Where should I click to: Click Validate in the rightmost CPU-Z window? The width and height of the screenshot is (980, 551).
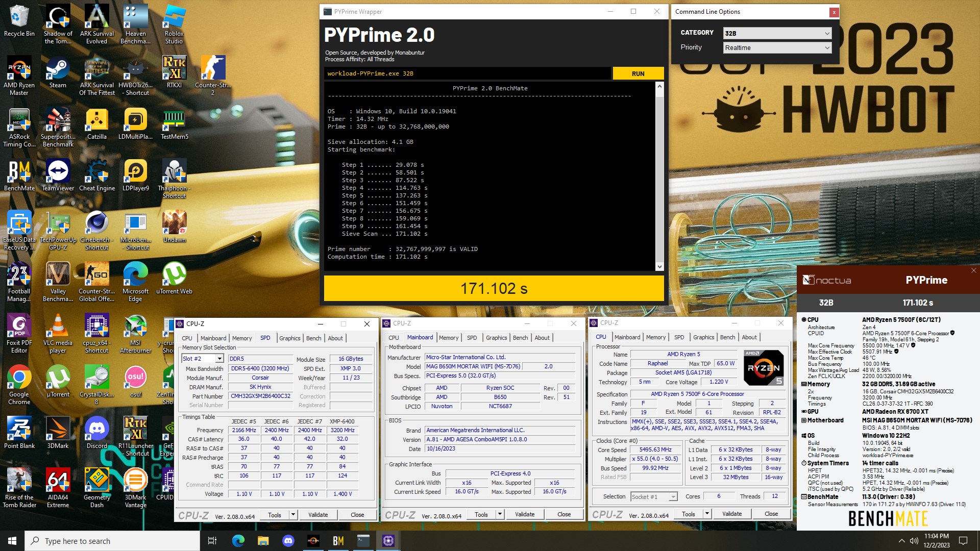click(x=732, y=514)
